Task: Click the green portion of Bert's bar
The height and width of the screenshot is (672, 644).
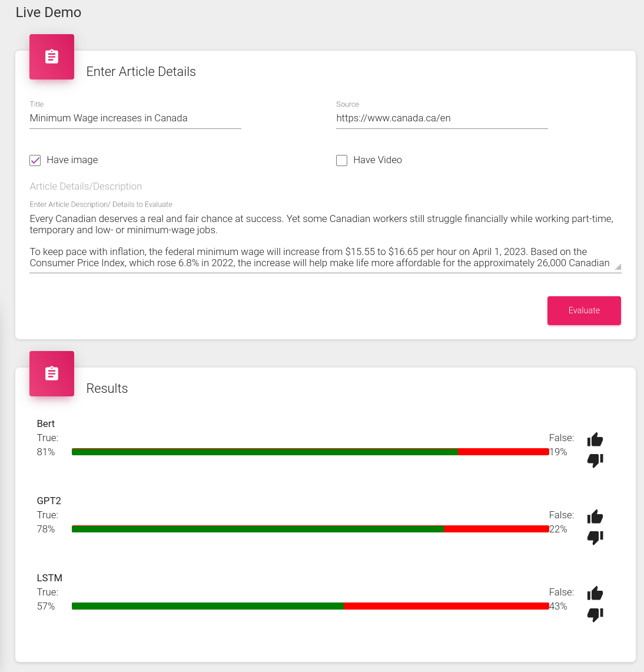Action: 265,452
